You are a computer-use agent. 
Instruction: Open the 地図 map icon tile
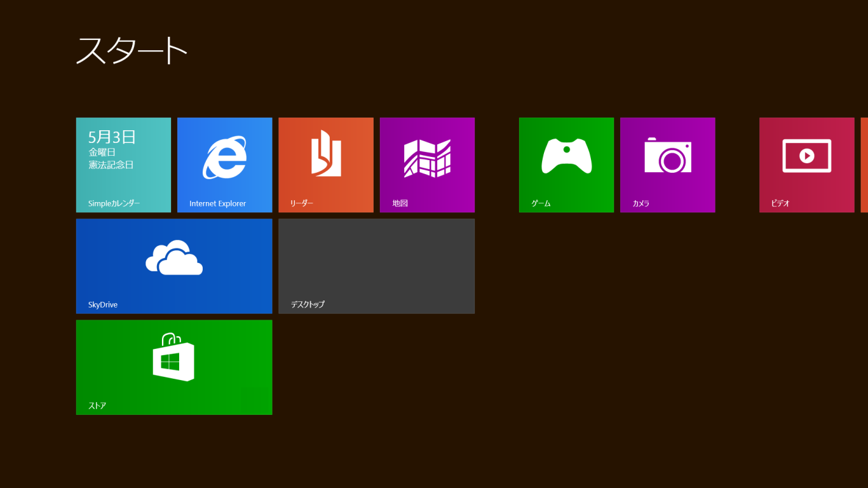pyautogui.click(x=427, y=158)
